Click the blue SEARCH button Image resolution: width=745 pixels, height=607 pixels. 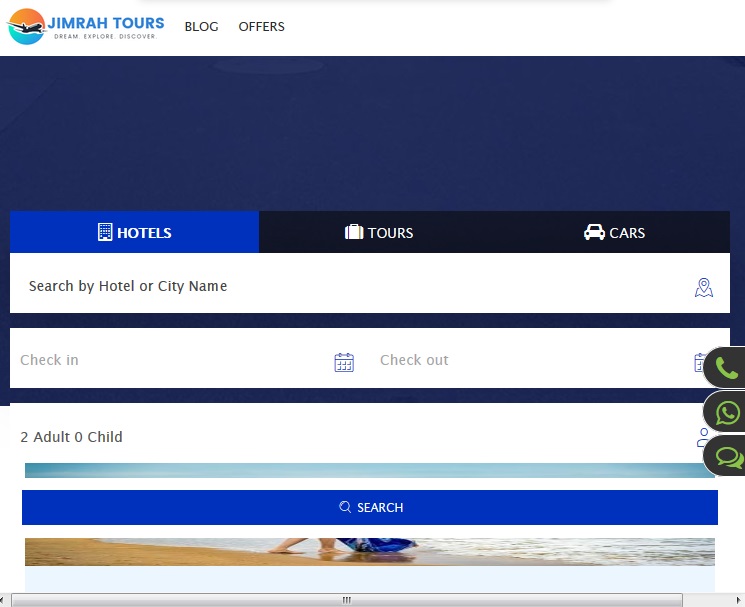point(370,507)
